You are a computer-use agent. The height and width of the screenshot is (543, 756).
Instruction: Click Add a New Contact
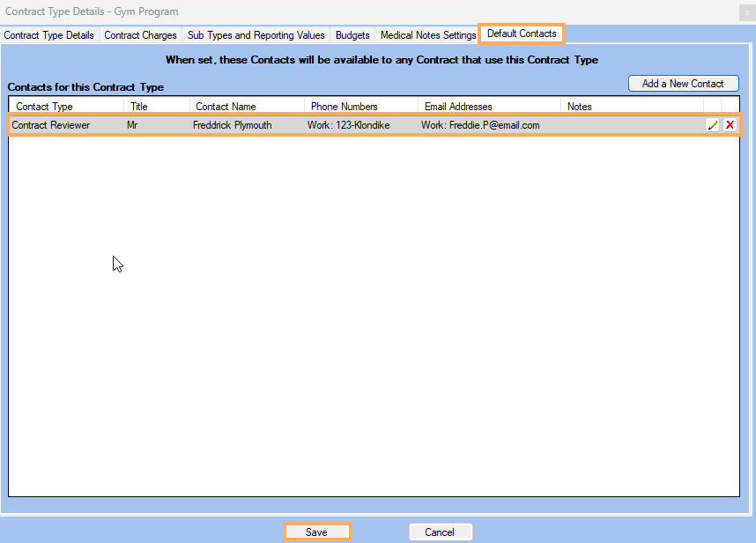[683, 83]
